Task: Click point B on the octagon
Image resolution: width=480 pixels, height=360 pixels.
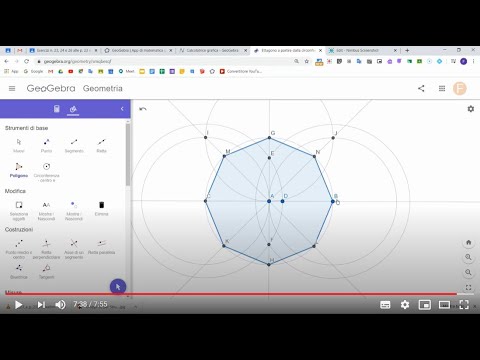Action: [x=333, y=201]
